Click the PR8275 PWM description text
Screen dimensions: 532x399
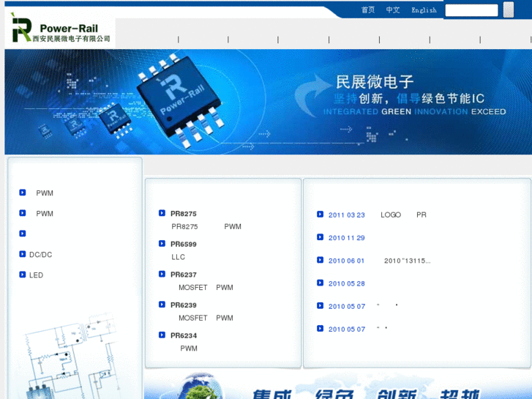coord(206,226)
